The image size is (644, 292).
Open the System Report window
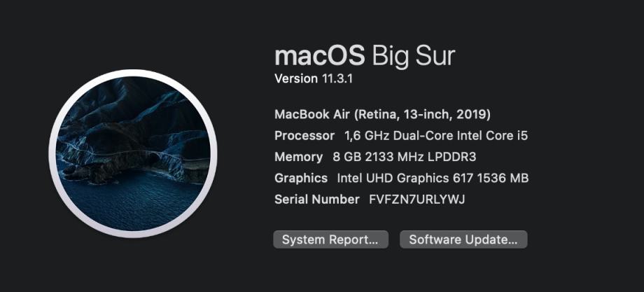(x=330, y=239)
